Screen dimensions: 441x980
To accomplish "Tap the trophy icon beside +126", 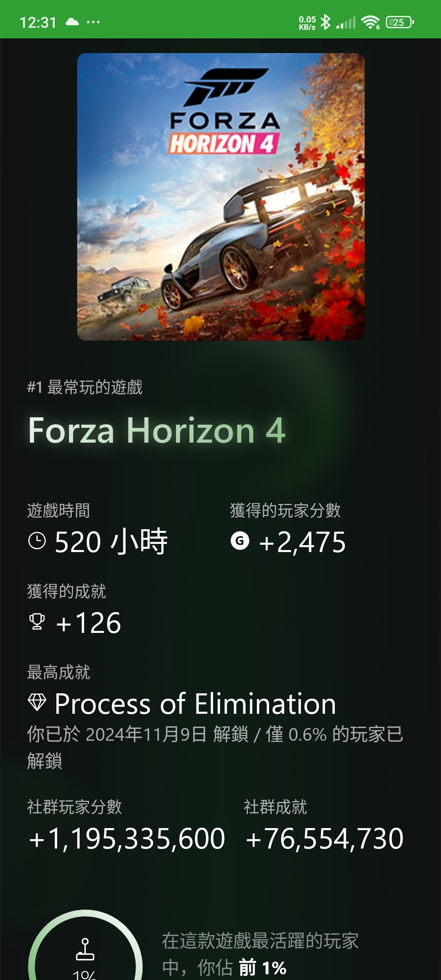I will pyautogui.click(x=37, y=621).
